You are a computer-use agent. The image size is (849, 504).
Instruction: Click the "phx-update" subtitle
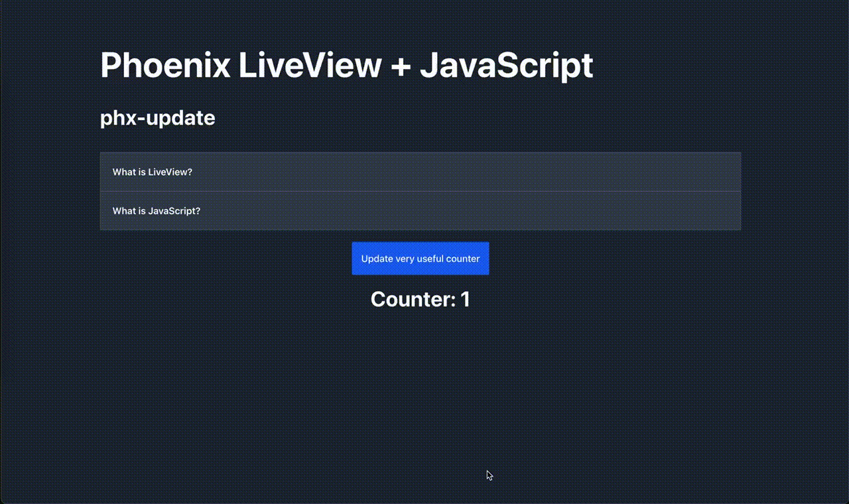[x=157, y=118]
